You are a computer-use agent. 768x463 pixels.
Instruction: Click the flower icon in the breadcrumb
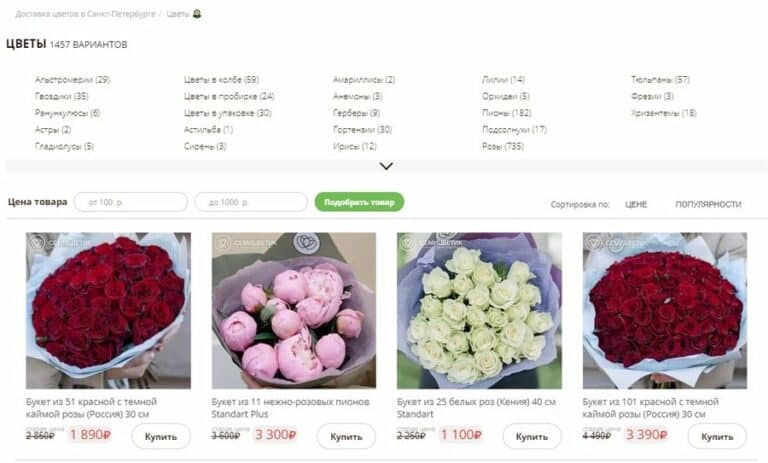197,14
